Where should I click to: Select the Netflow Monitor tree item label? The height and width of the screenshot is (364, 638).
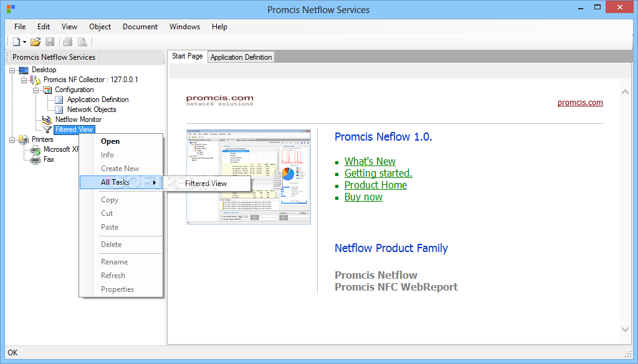pyautogui.click(x=79, y=119)
